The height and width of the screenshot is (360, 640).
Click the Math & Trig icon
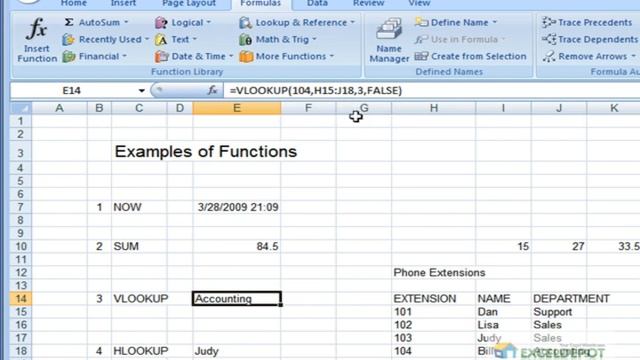click(246, 40)
